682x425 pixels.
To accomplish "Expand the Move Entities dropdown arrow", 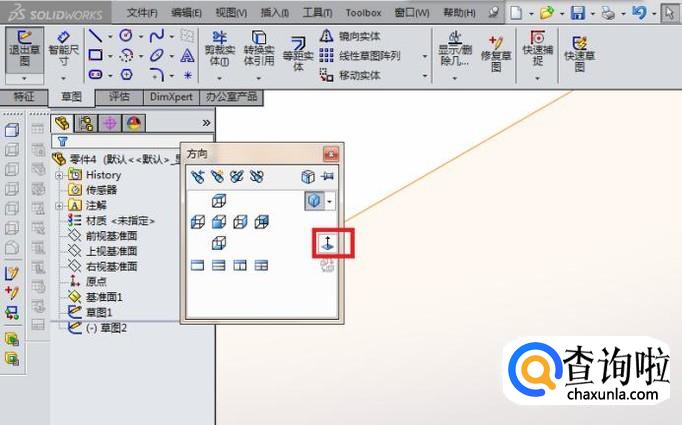I will point(425,76).
